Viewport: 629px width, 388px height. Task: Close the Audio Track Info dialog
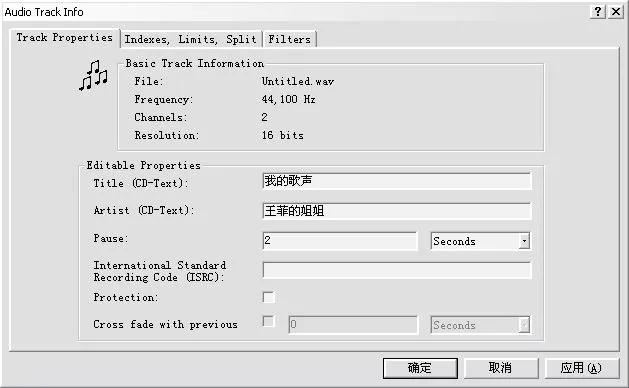click(x=616, y=12)
